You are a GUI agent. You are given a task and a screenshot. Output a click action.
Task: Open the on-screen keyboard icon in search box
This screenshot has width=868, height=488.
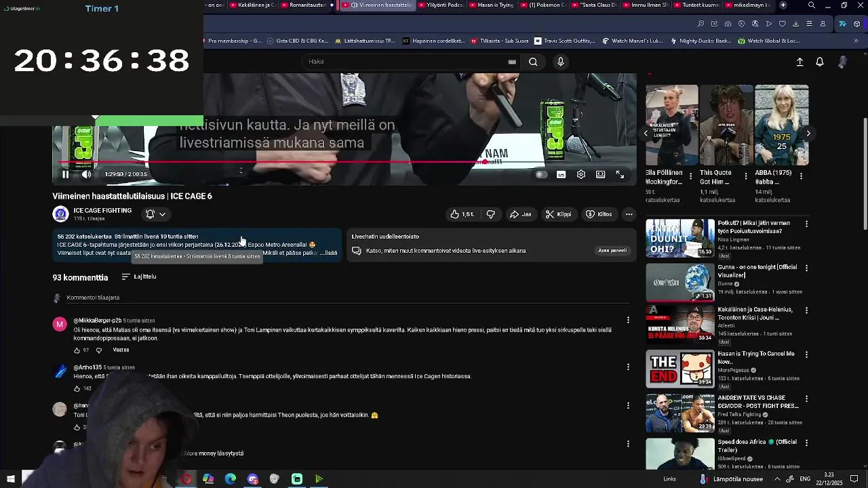tap(512, 62)
